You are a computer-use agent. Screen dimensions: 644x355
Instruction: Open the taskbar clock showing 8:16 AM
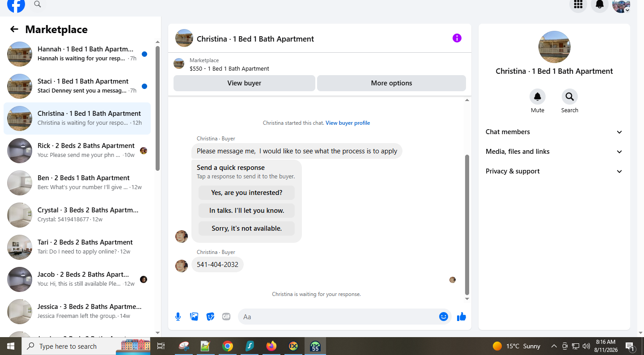click(x=606, y=346)
